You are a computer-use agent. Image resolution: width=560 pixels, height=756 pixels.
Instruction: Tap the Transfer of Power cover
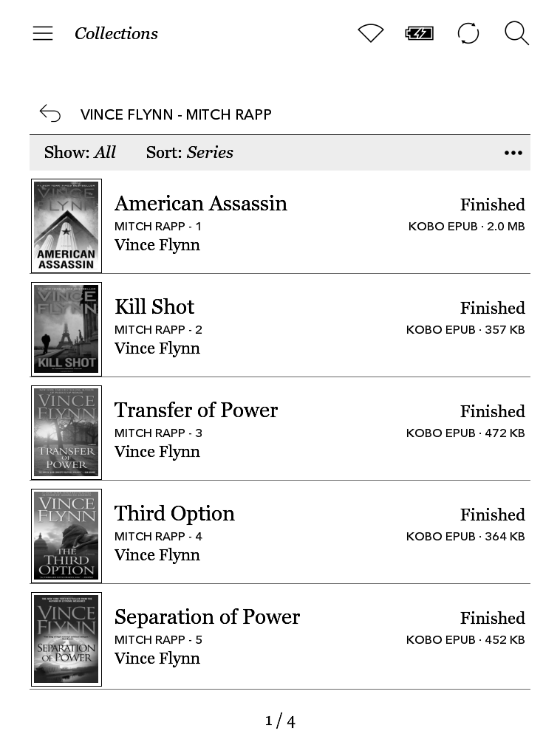pyautogui.click(x=66, y=433)
